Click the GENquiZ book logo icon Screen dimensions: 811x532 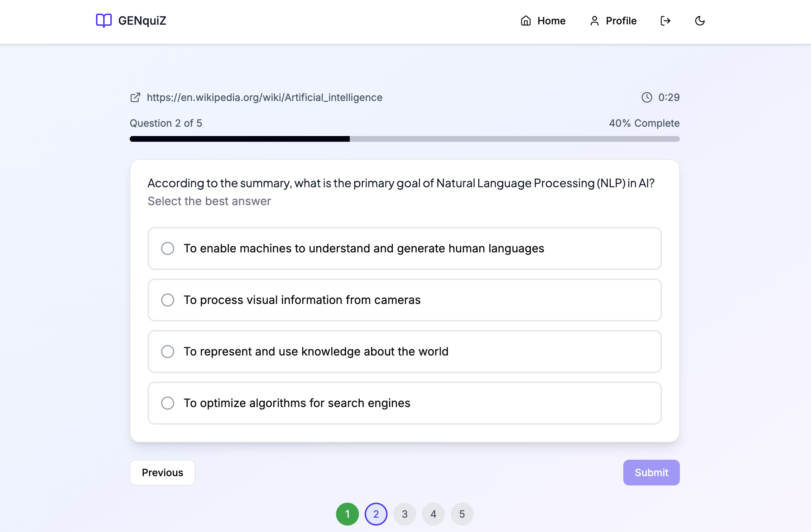click(104, 20)
